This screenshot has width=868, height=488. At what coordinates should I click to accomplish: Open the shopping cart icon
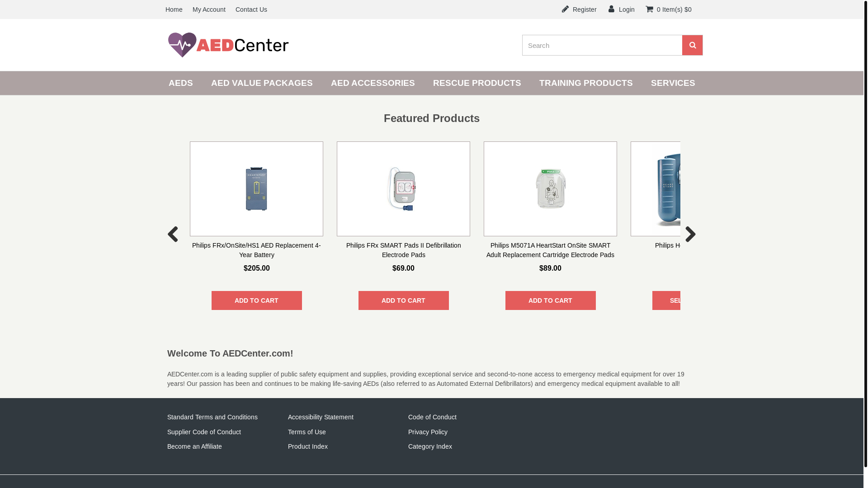(x=650, y=9)
